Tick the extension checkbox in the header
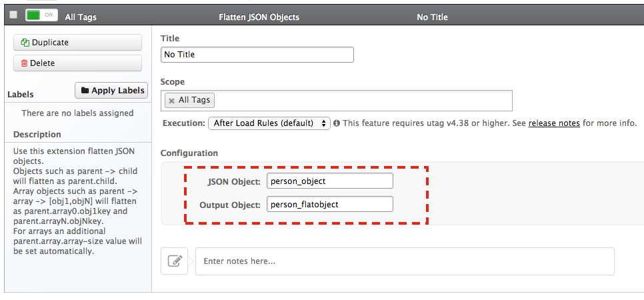The height and width of the screenshot is (300, 644). click(13, 15)
